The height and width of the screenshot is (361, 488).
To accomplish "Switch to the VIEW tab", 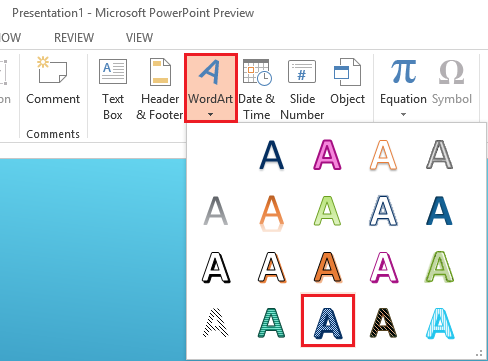I will pos(139,38).
